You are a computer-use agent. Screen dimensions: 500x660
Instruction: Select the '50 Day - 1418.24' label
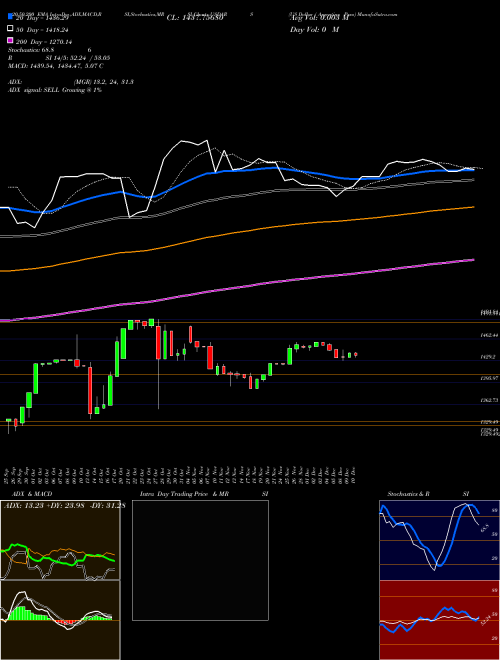click(42, 30)
